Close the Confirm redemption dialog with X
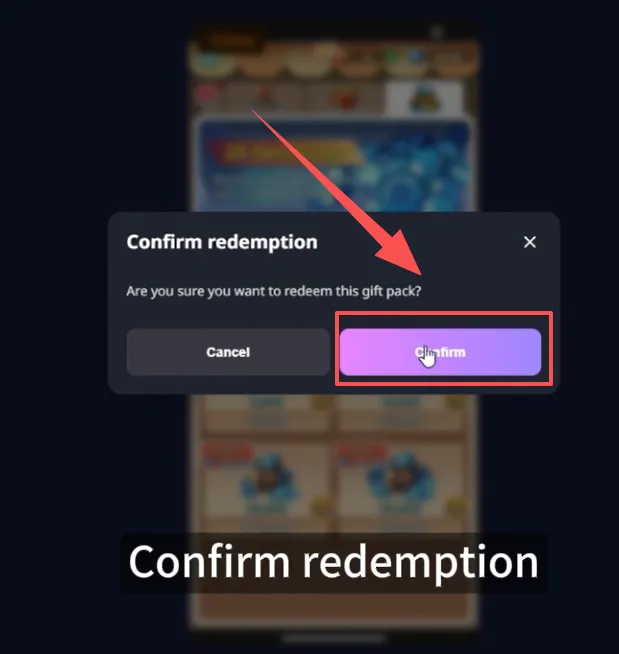619x654 pixels. tap(530, 242)
